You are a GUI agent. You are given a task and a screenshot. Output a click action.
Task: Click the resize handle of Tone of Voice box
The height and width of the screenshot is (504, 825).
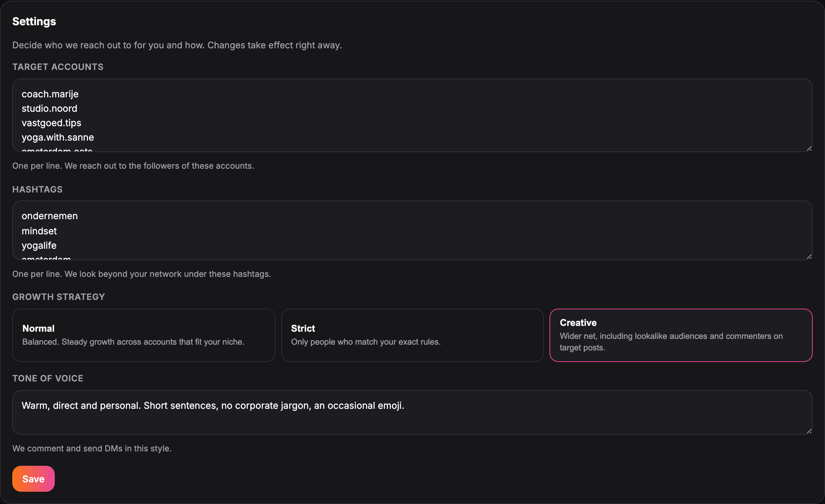[809, 431]
